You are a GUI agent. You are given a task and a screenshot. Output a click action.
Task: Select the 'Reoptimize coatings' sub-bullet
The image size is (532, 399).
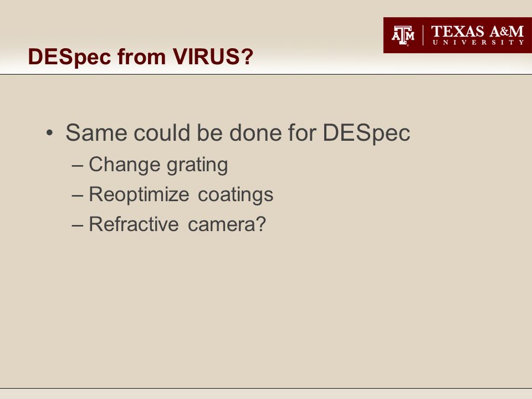(x=181, y=195)
